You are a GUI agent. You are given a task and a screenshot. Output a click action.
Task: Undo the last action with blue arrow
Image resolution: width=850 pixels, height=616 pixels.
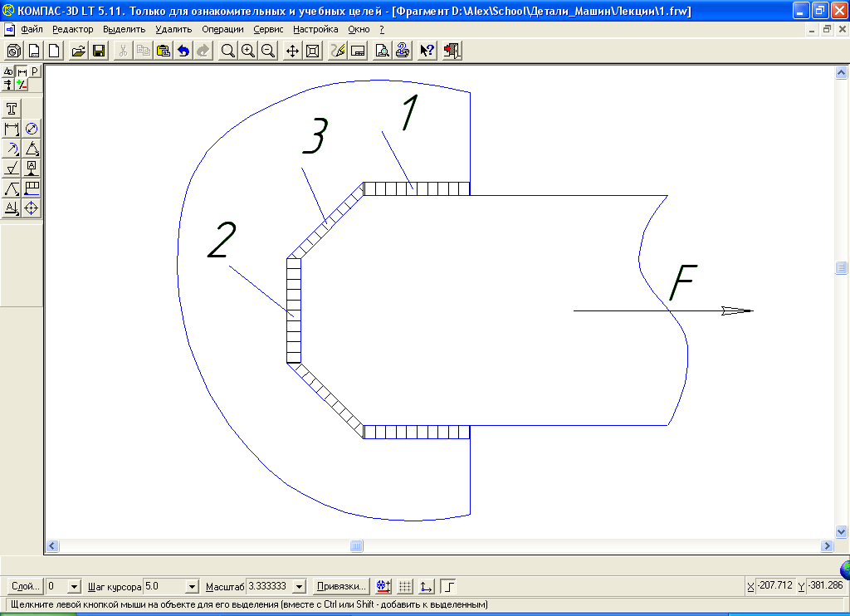point(183,51)
